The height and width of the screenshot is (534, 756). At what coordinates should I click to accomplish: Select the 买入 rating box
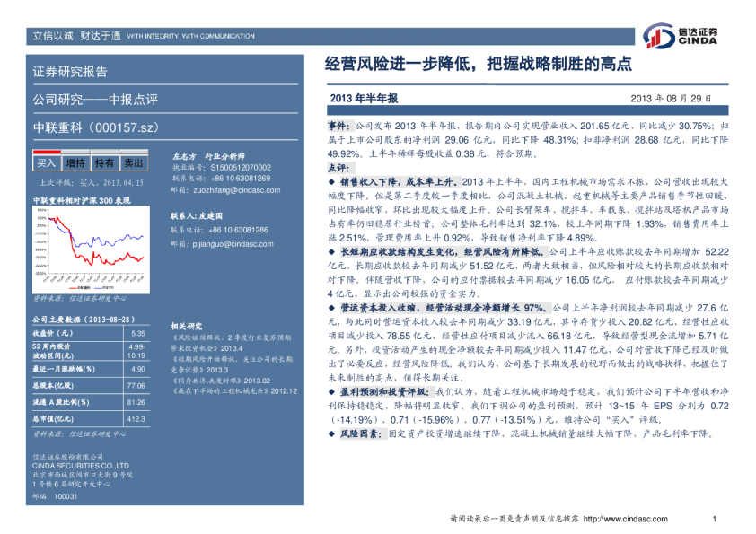(46, 162)
